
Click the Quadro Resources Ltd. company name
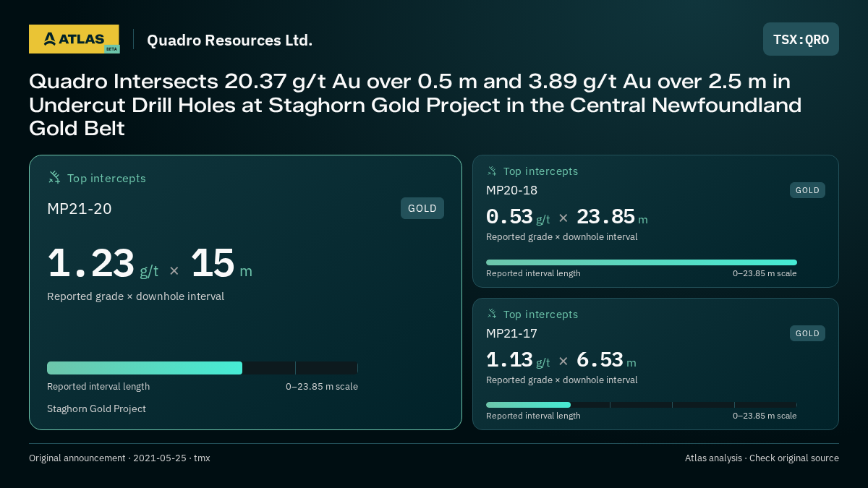(x=230, y=40)
